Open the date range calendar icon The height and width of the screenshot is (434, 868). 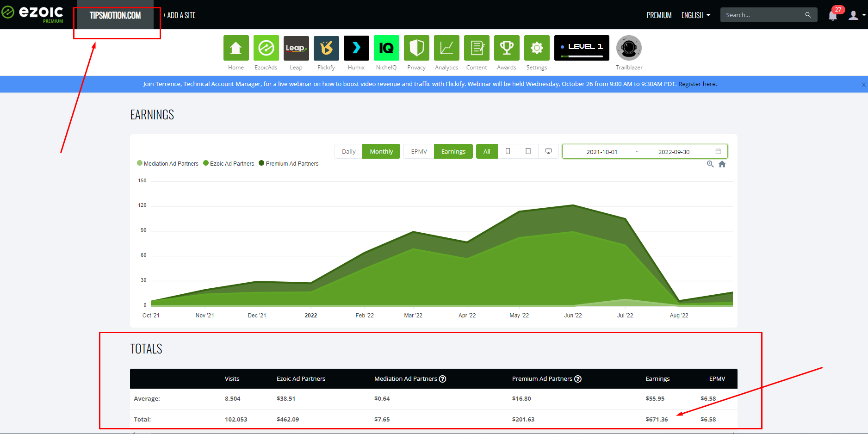[718, 151]
